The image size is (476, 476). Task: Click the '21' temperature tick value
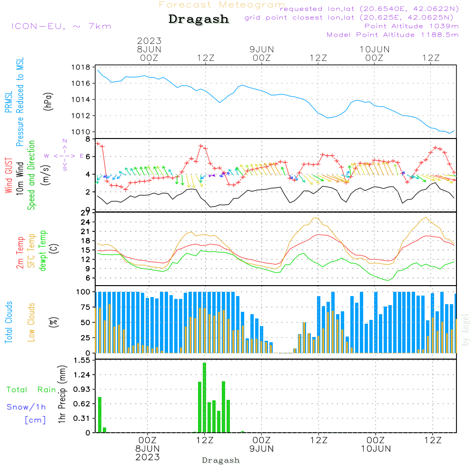(85, 232)
